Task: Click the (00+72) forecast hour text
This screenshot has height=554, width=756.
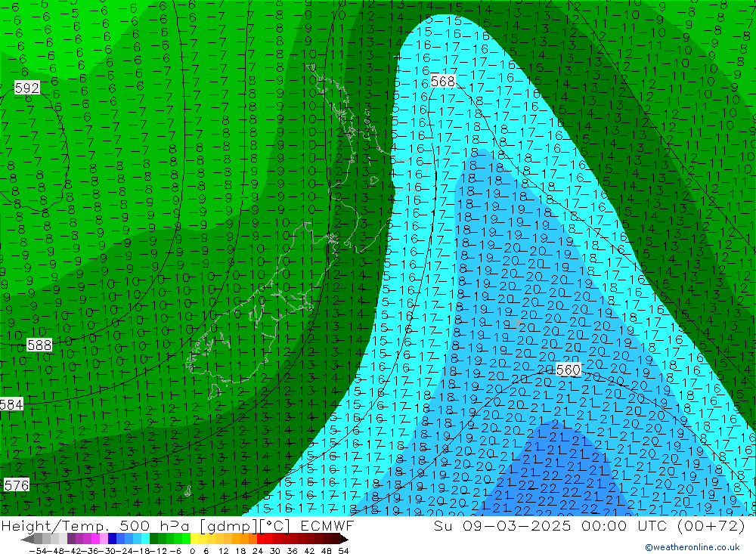Action: tap(711, 525)
